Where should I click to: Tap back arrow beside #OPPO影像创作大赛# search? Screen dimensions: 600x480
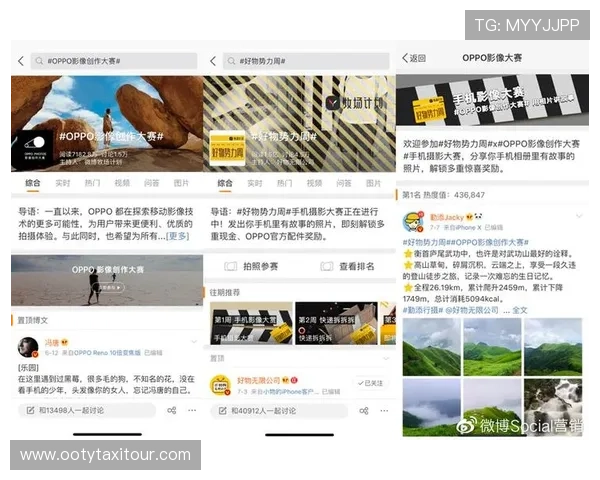21,61
